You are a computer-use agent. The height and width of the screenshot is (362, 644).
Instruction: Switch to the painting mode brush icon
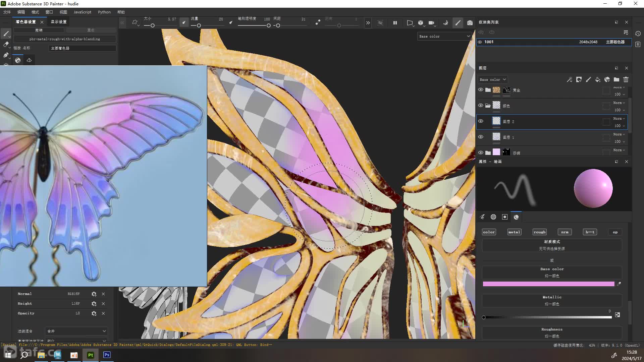click(x=458, y=23)
